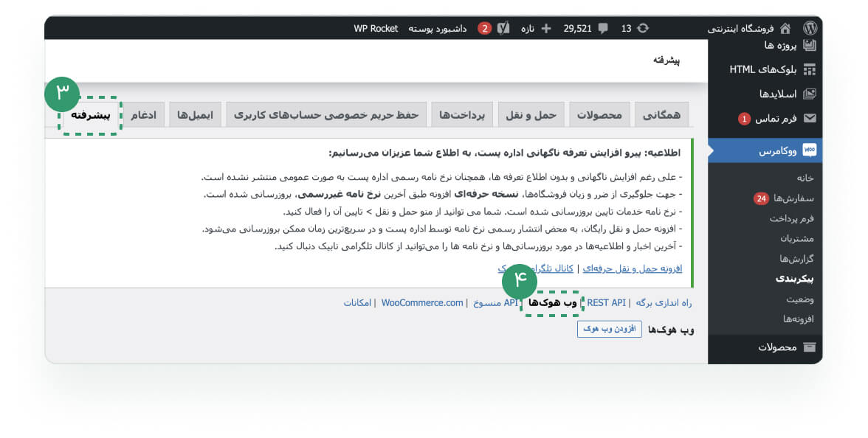
Task: Switch to the پیشرفته (Advanced) settings tab
Action: point(91,115)
